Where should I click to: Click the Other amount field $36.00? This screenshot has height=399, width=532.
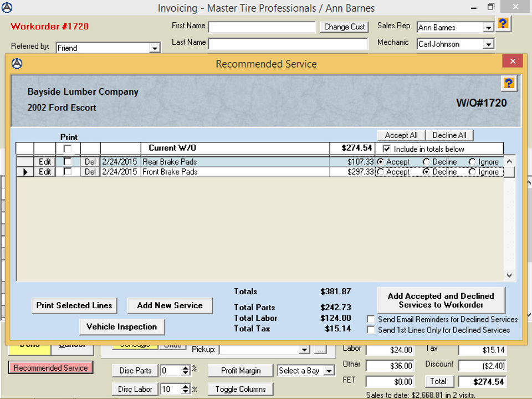[390, 366]
